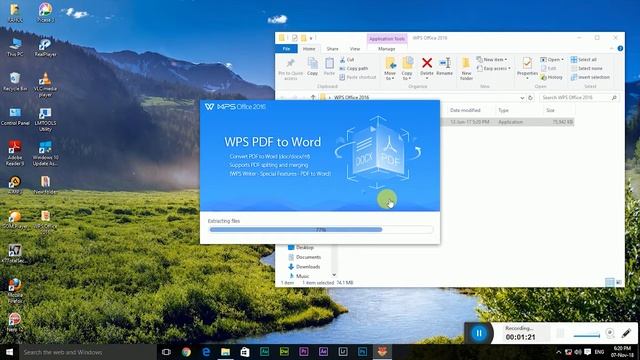Open Windows Store from taskbar
The image size is (640, 360).
(x=245, y=352)
